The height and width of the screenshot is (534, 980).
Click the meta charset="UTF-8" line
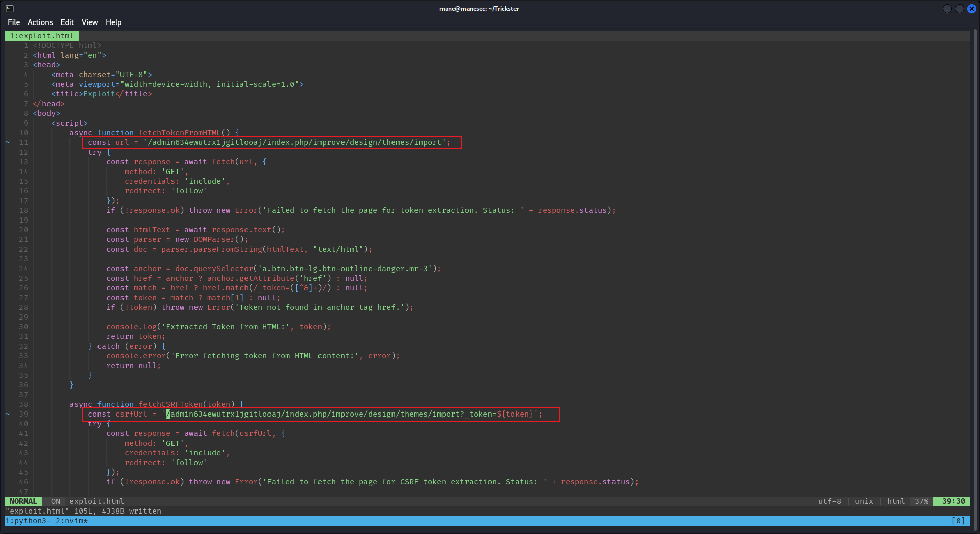[x=102, y=75]
